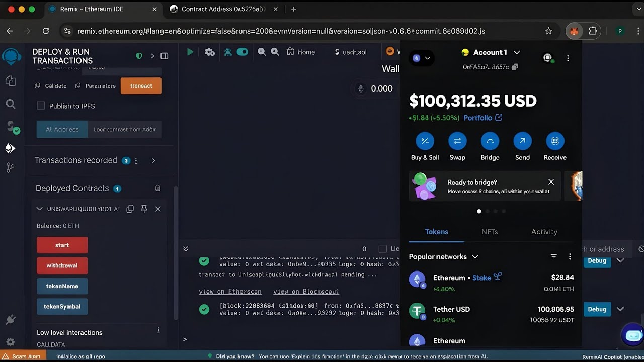Toggle the toolbar switch next to RemixAI
644x362 pixels.
click(243, 52)
